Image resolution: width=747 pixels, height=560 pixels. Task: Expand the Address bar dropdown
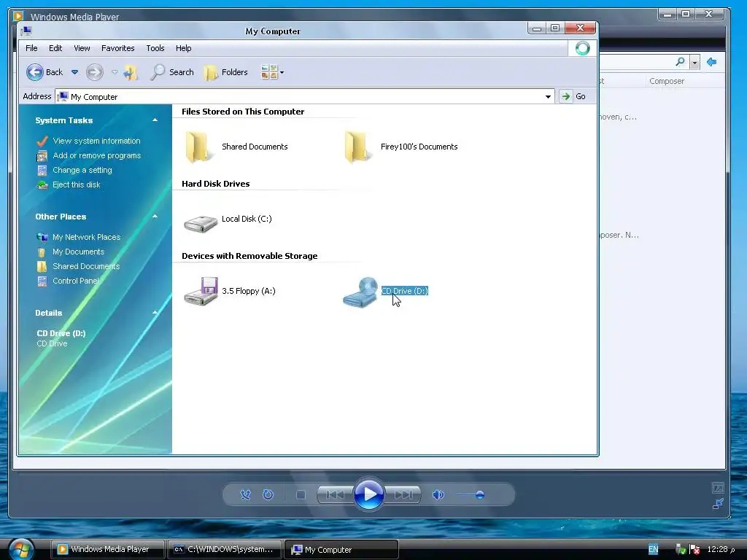click(x=549, y=97)
